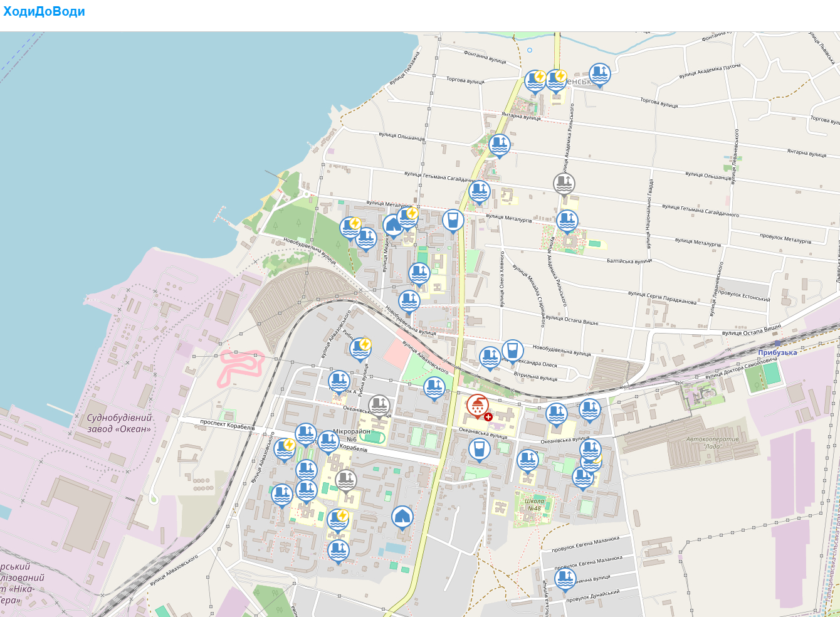Open the ХодиДоВоди site title link
This screenshot has width=840, height=617.
(44, 11)
